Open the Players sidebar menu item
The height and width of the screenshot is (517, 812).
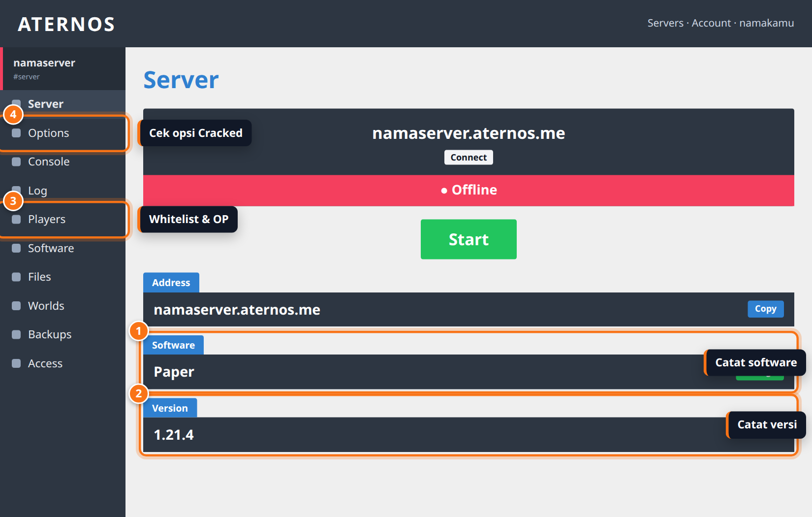(62, 219)
